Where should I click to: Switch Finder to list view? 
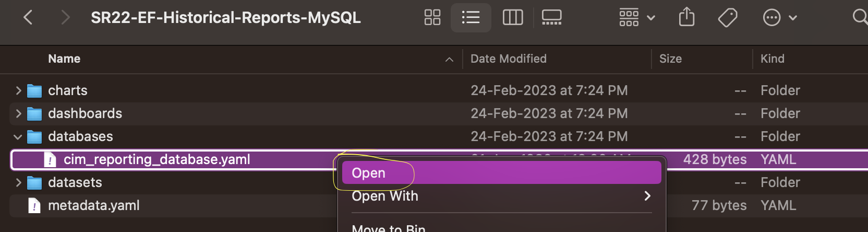coord(471,18)
